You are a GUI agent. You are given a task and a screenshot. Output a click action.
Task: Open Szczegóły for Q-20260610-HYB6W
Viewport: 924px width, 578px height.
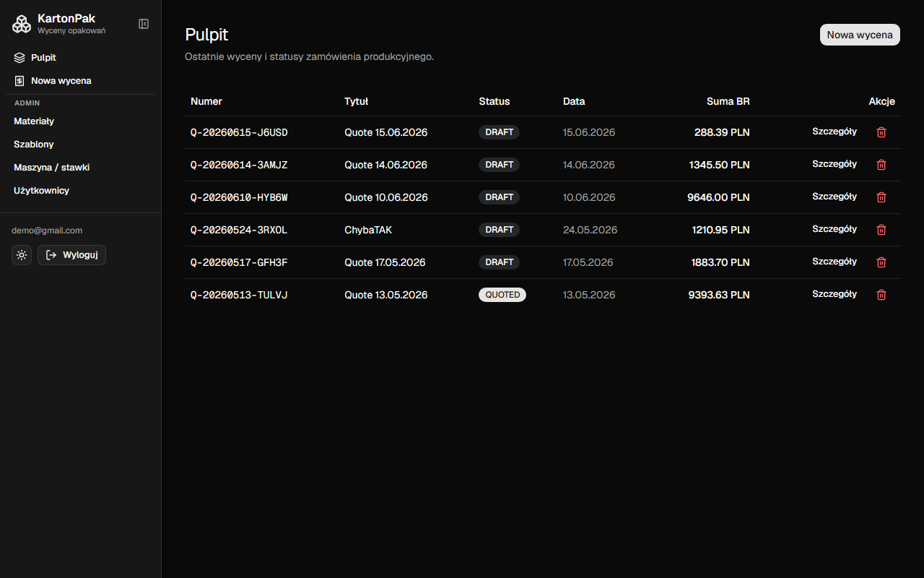tap(834, 197)
